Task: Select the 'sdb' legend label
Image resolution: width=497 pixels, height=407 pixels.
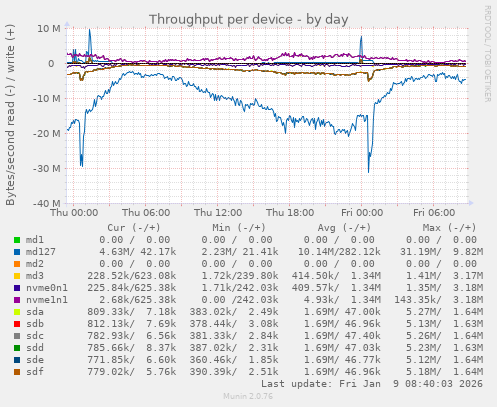Action: point(35,324)
